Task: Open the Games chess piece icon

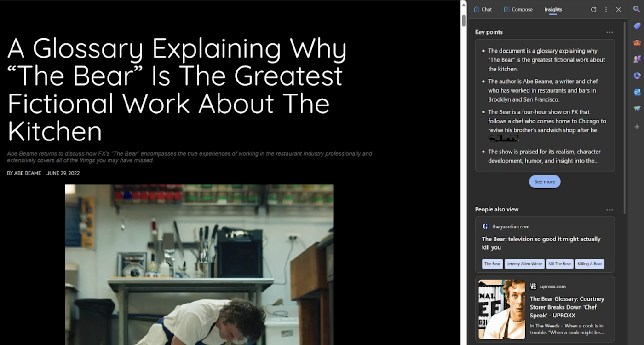Action: point(637,59)
